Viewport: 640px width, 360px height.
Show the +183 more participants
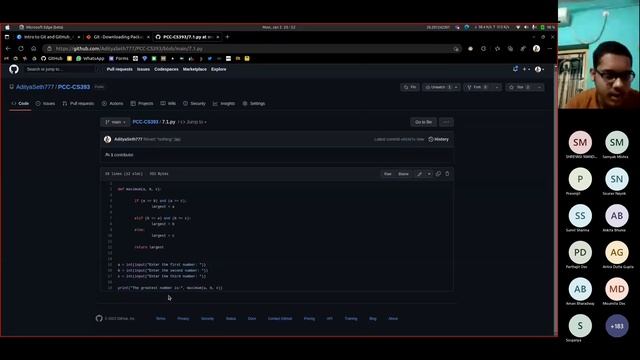pos(617,326)
